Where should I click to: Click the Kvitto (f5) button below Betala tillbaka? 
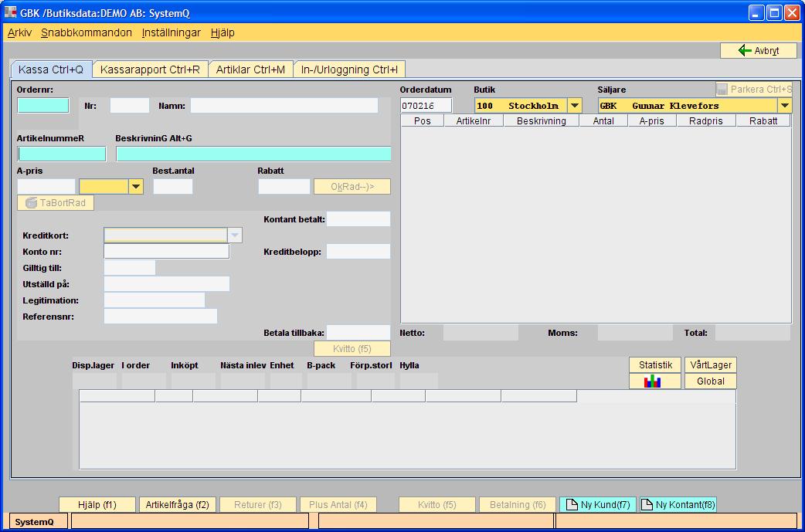click(x=352, y=349)
